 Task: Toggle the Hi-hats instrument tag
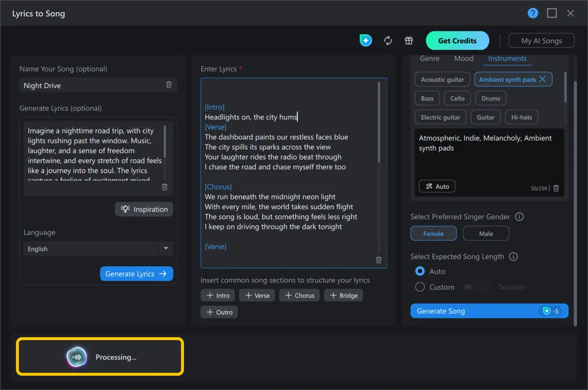(x=522, y=117)
